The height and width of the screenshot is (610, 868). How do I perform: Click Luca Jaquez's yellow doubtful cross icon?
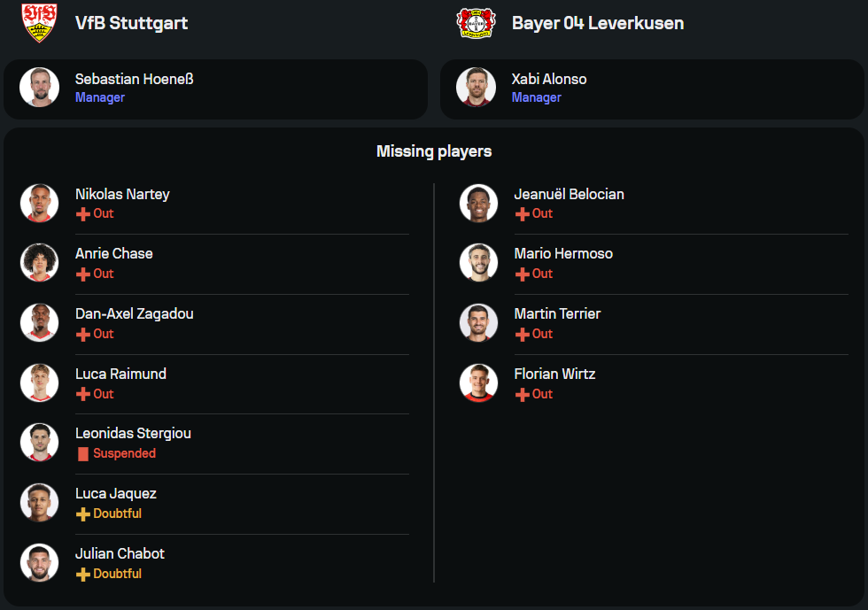83,514
